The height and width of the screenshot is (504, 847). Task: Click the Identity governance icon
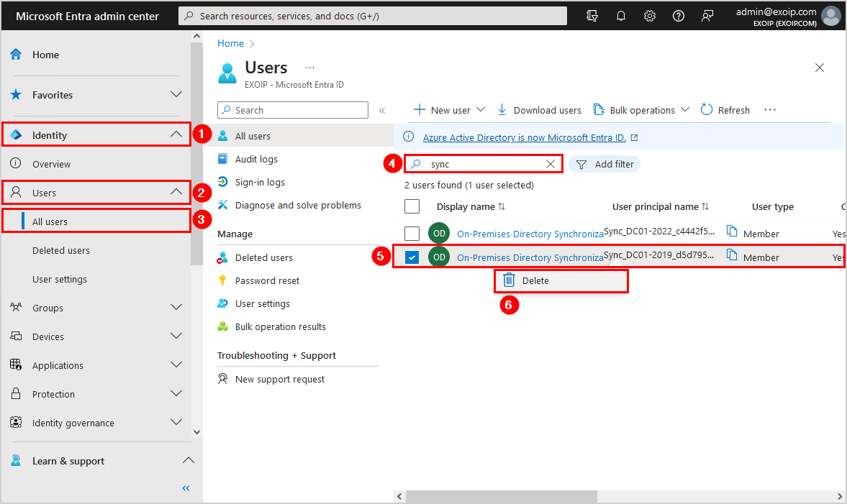pos(17,423)
